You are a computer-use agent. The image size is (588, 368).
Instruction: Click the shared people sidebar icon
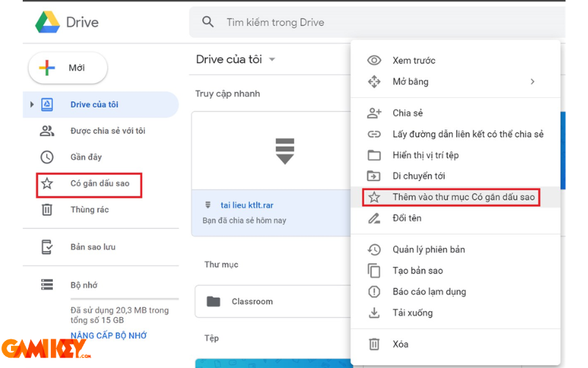tap(47, 131)
